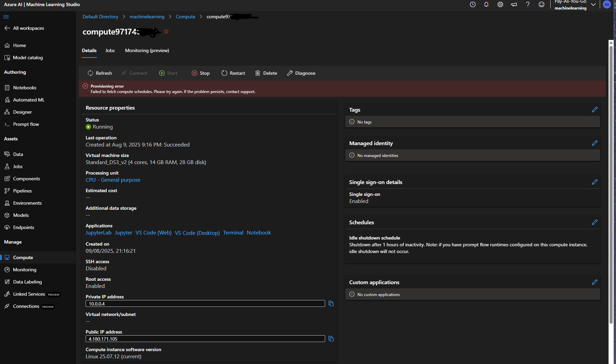Copy the private IP address
The image size is (616, 364).
point(331,304)
